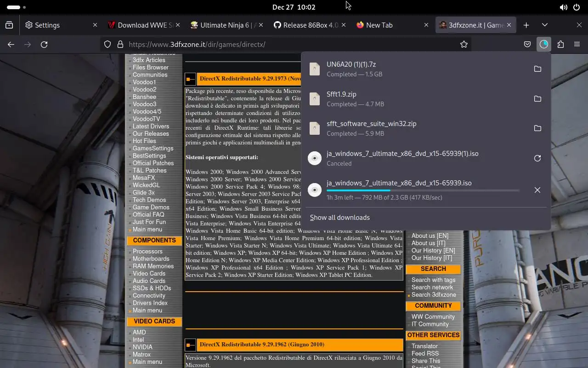This screenshot has width=588, height=368.
Task: Open a new tab with plus button
Action: click(526, 25)
